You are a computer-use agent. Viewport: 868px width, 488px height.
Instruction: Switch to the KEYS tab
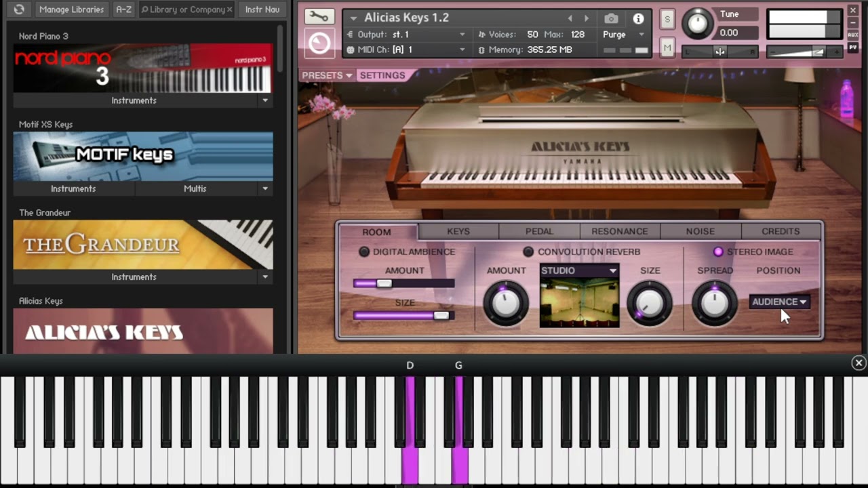point(458,231)
